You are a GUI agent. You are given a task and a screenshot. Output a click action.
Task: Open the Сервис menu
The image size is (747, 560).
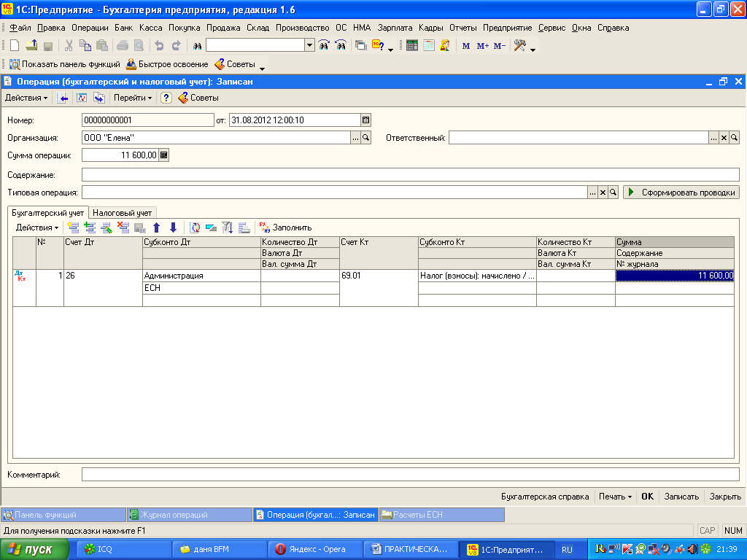pyautogui.click(x=551, y=28)
